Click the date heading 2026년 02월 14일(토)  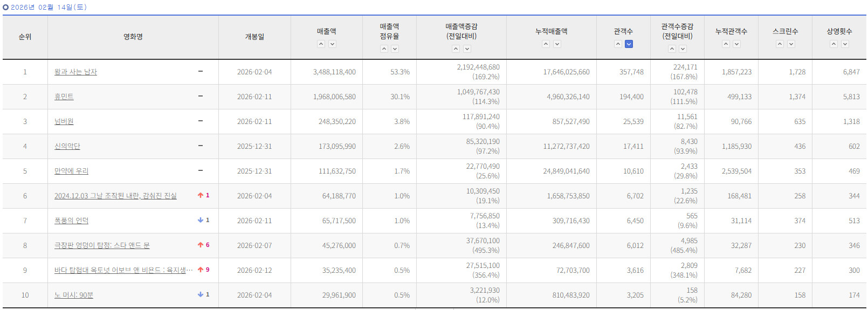pos(49,7)
